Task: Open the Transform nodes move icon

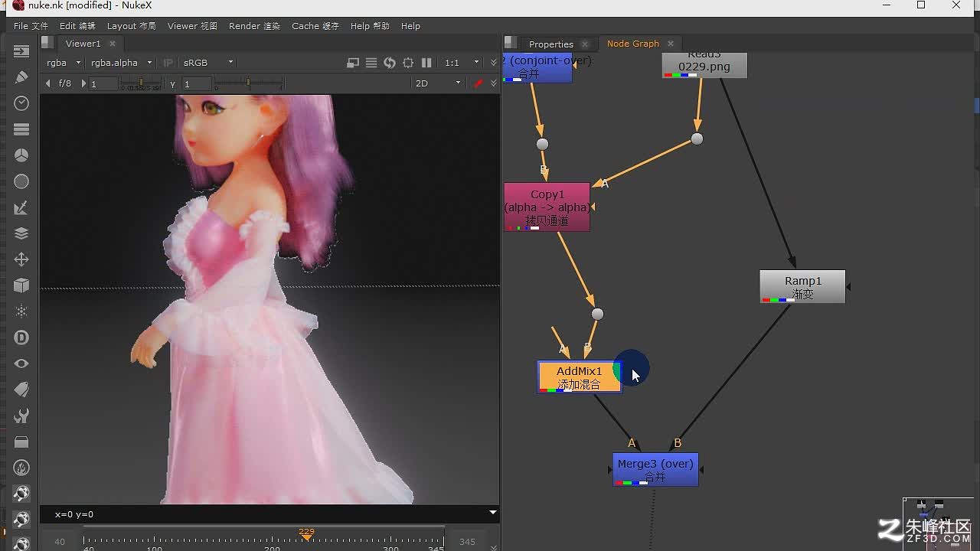Action: click(x=21, y=259)
